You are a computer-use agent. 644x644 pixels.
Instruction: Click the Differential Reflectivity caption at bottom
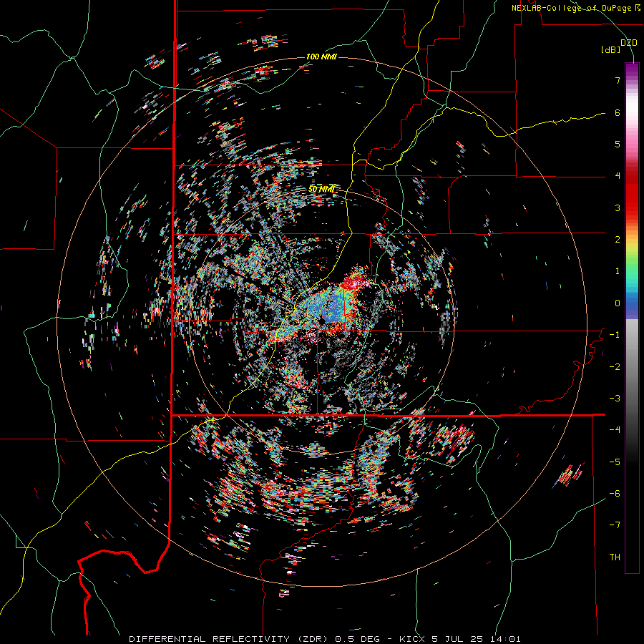tap(324, 639)
